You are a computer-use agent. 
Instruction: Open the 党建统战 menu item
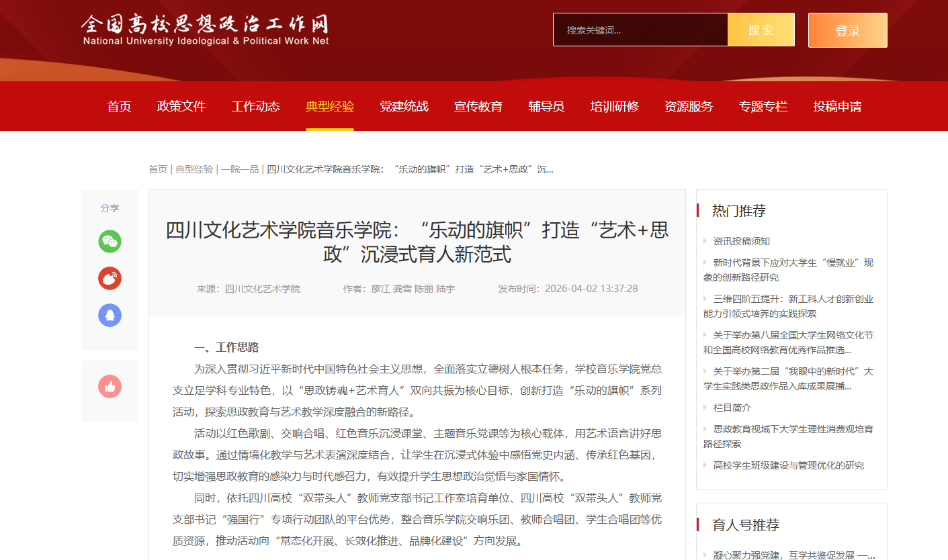[404, 106]
